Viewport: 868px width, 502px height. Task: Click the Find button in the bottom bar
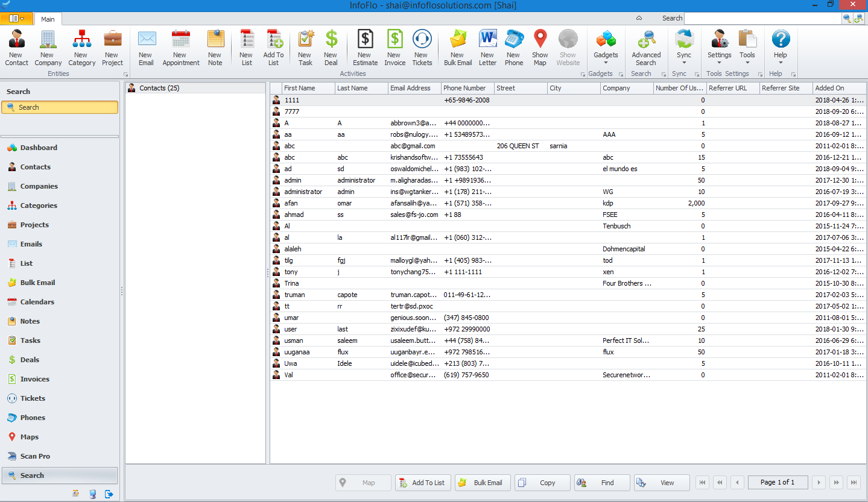click(601, 483)
